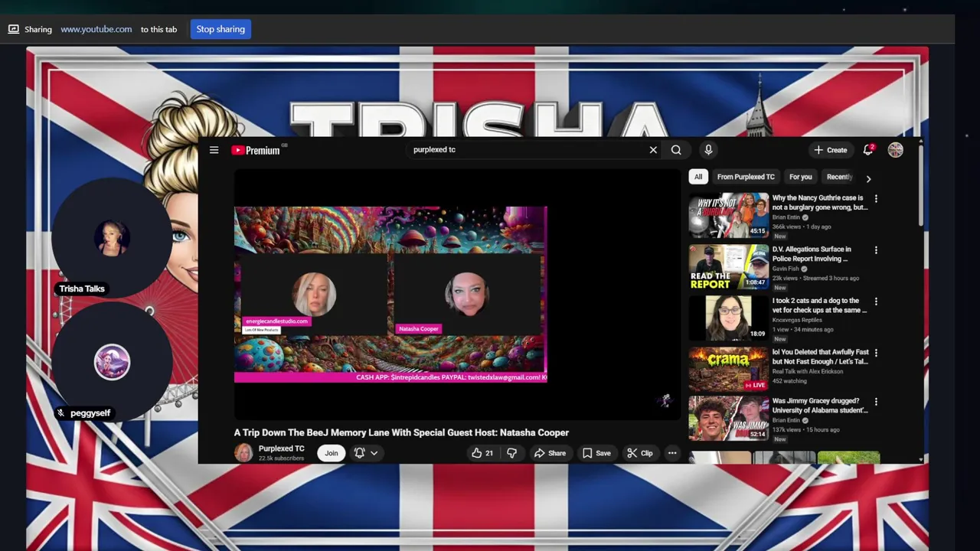
Task: Clear the search box with the X icon
Action: click(x=653, y=150)
